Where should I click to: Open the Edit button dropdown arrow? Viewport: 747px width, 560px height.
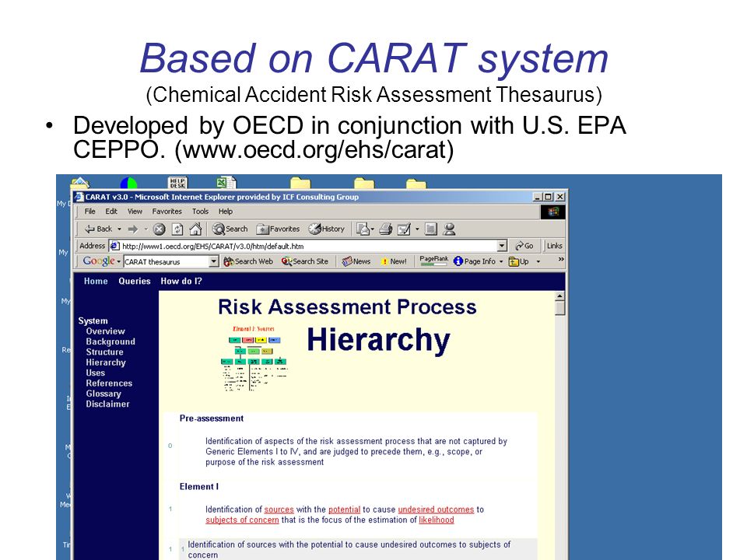(417, 229)
